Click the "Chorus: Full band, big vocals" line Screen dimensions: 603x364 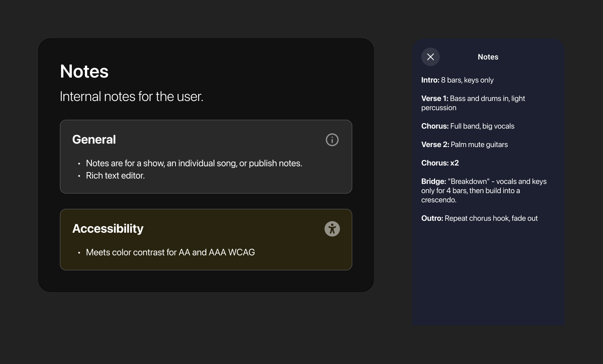tap(467, 126)
